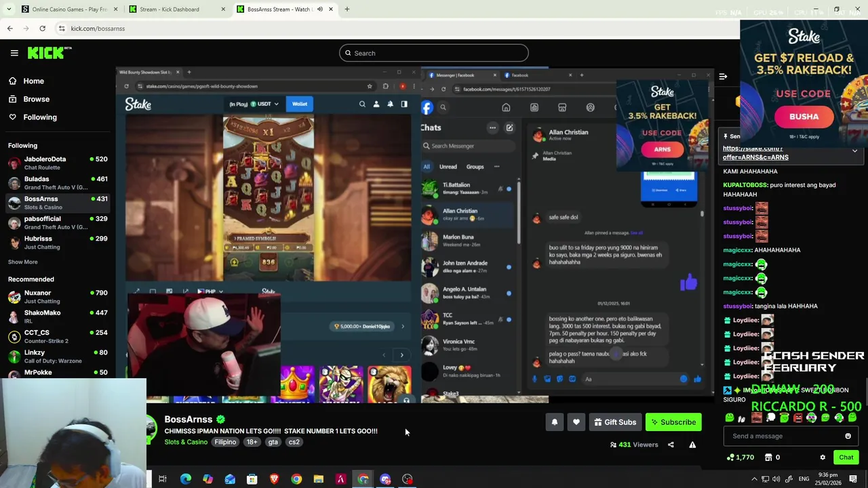868x488 pixels.
Task: Click the gta tag
Action: click(273, 442)
